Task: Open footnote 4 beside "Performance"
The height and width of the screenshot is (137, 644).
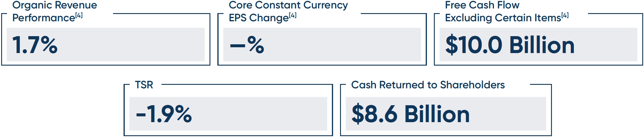Action: (x=79, y=15)
